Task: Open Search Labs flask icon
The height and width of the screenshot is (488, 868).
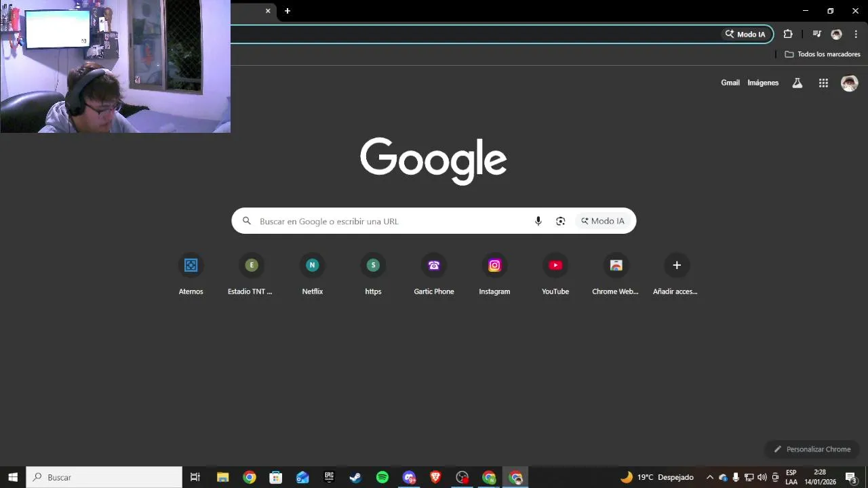Action: (x=797, y=83)
